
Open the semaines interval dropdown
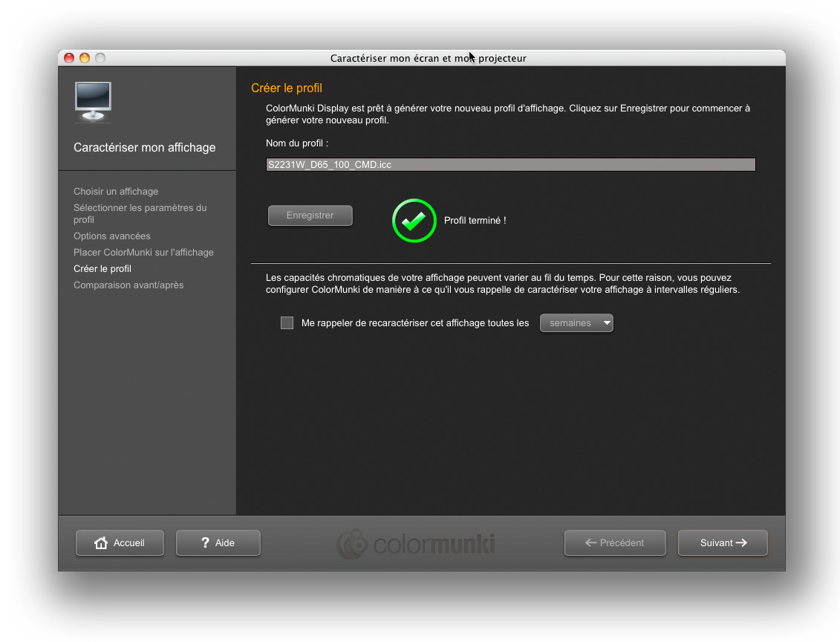576,323
